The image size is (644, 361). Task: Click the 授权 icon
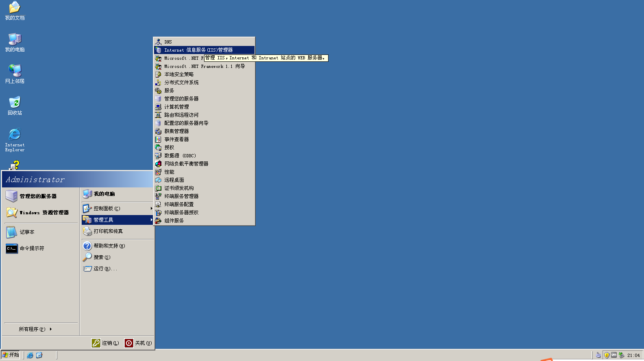tap(158, 148)
